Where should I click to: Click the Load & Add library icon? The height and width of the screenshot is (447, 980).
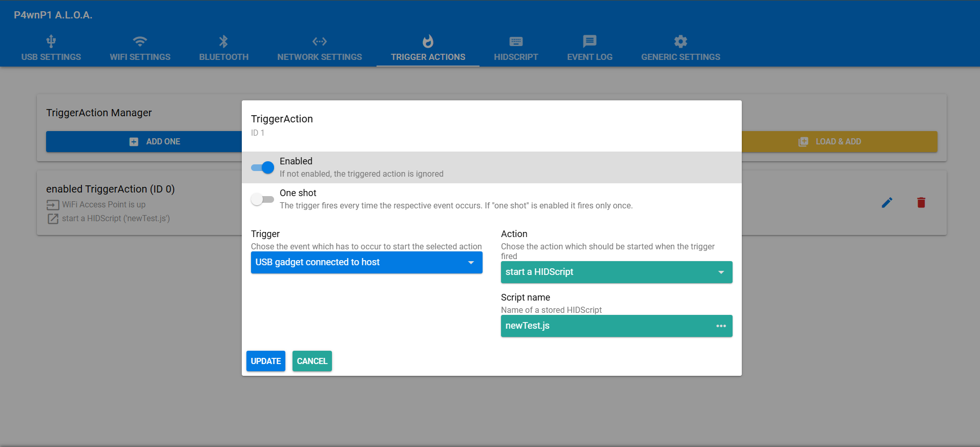[x=803, y=142]
